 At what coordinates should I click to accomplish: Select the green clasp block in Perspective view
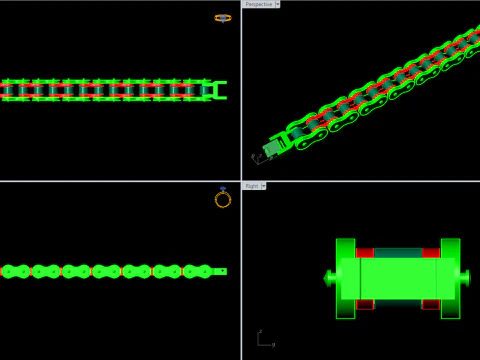pyautogui.click(x=273, y=147)
